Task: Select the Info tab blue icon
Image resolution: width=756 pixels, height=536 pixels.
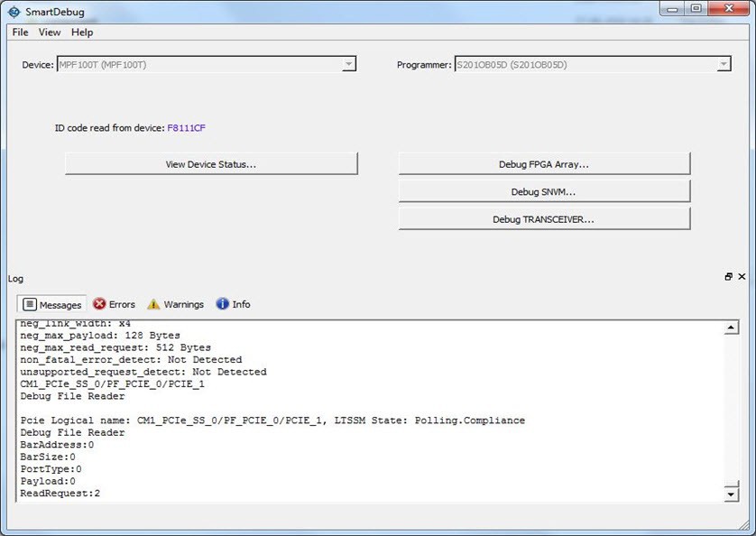Action: pyautogui.click(x=222, y=304)
